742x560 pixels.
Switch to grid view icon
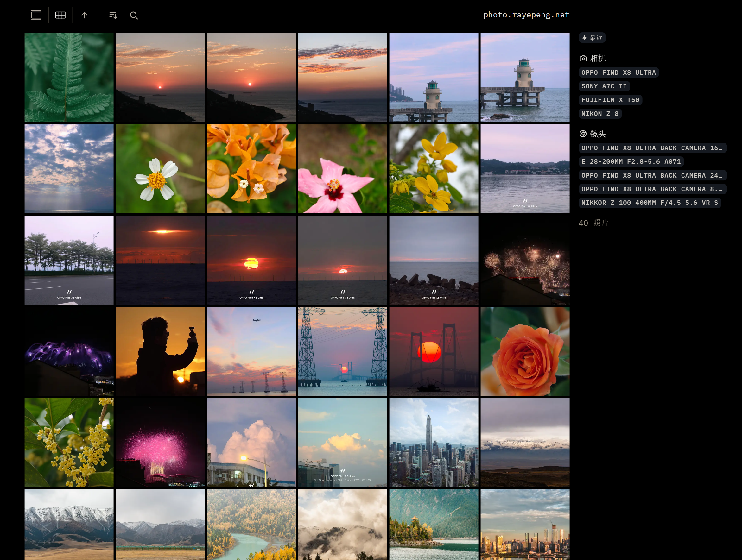pyautogui.click(x=60, y=15)
